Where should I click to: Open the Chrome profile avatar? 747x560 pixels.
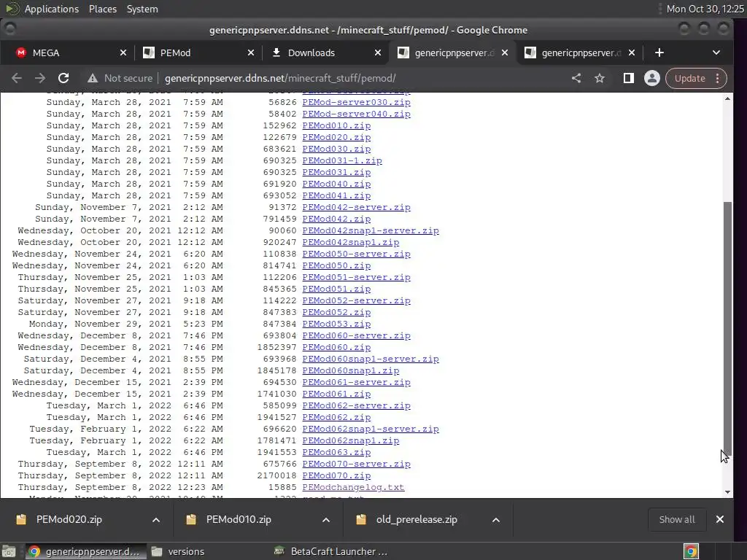651,78
